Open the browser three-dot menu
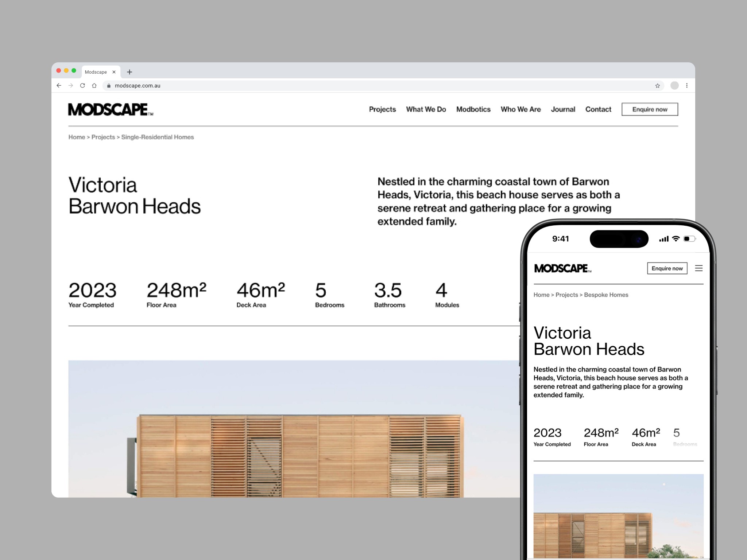Viewport: 747px width, 560px height. pyautogui.click(x=687, y=86)
